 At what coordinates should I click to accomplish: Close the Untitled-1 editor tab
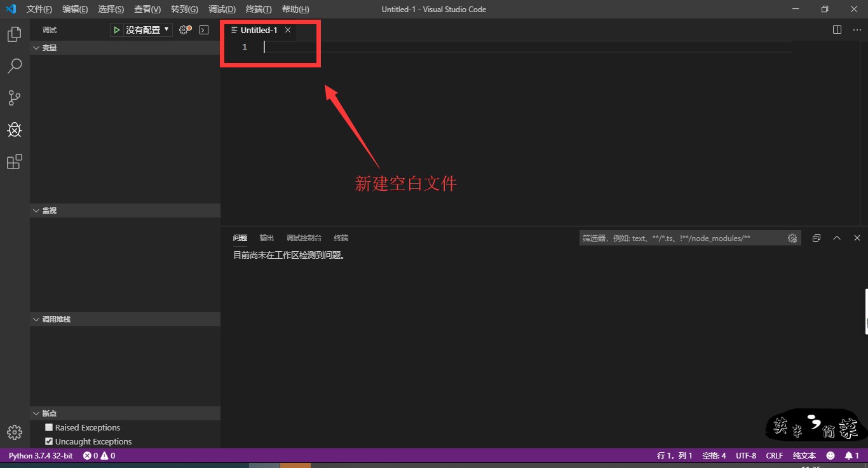tap(288, 30)
